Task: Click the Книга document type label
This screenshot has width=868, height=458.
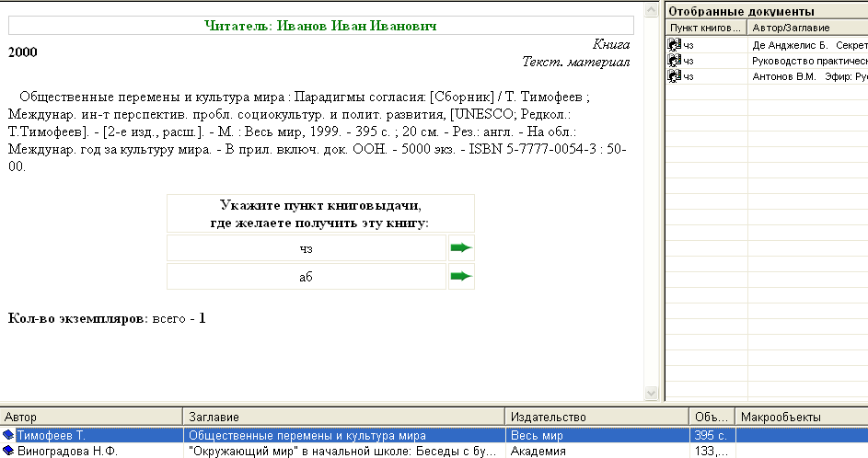Action: coord(611,44)
